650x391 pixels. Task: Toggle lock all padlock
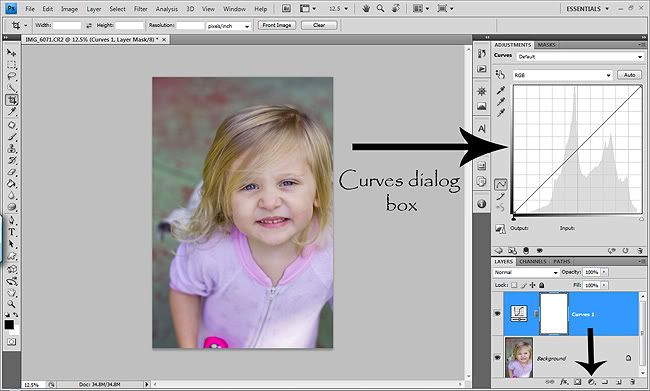(541, 285)
